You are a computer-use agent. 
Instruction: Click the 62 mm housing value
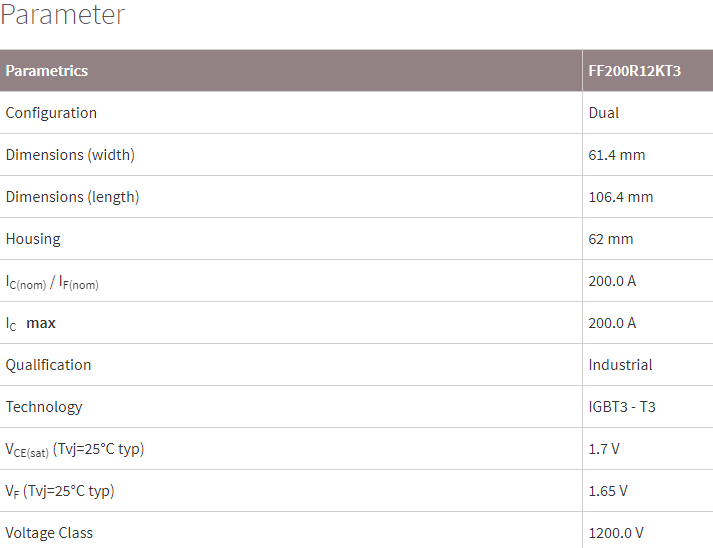611,239
